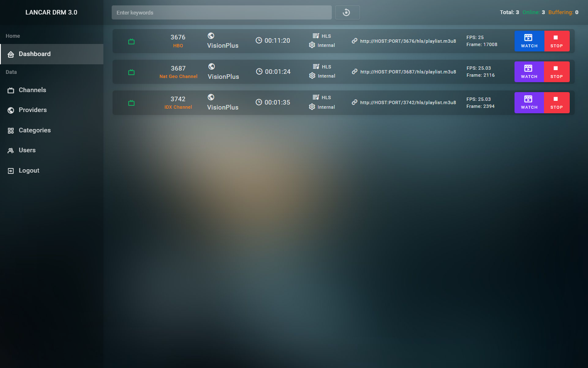Go to Channels in the sidebar

tap(32, 90)
